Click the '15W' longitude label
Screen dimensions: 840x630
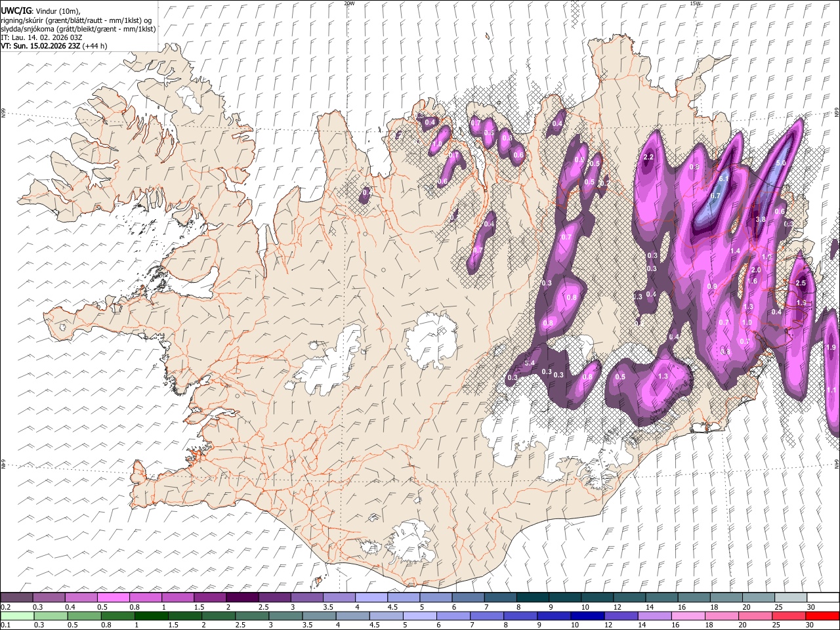696,3
